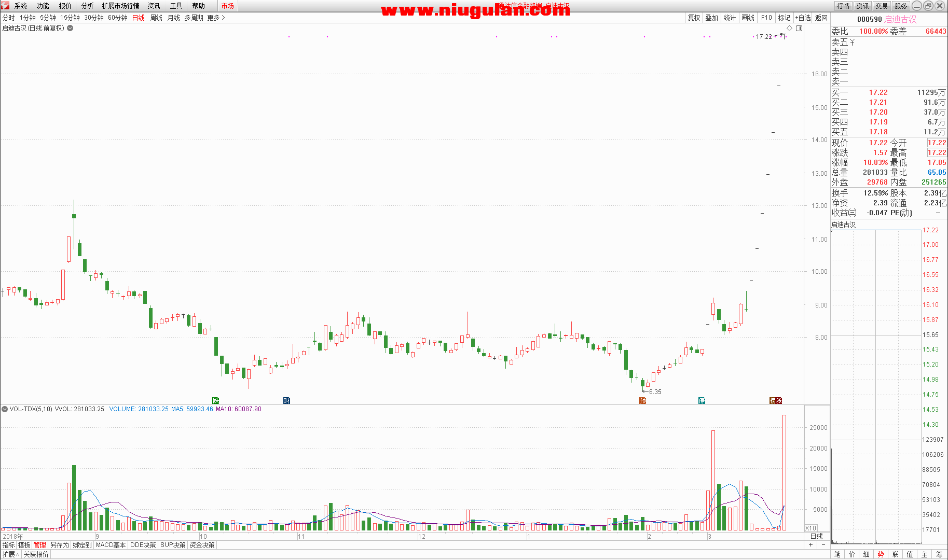The height and width of the screenshot is (560, 948).
Task: Add stock with +自选 button
Action: [x=803, y=18]
